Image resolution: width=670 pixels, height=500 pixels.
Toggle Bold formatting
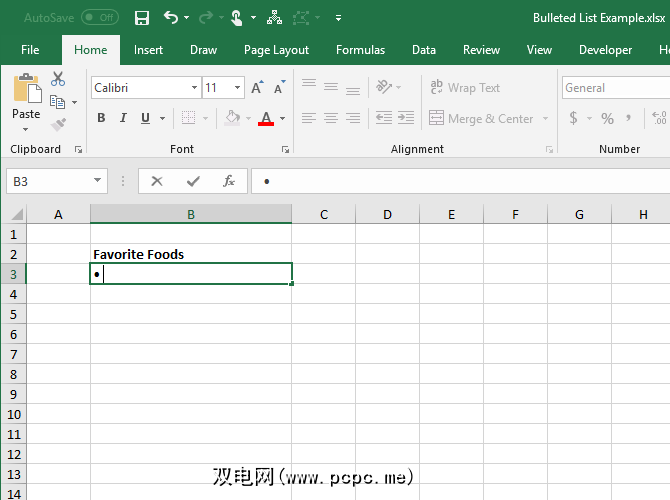101,118
